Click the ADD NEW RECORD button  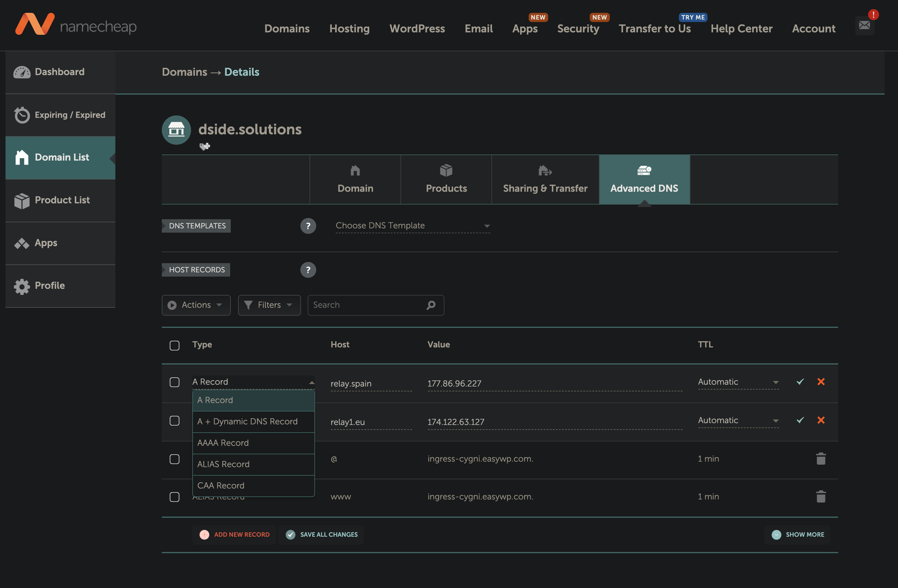point(234,534)
